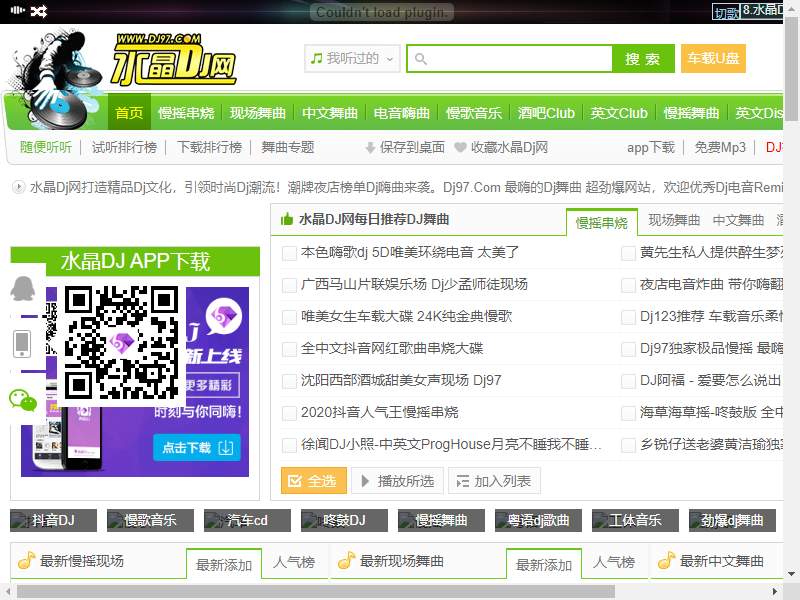Viewport: 800px width, 600px height.
Task: Go to 慢摇串烧 in navigation bar
Action: click(x=186, y=113)
